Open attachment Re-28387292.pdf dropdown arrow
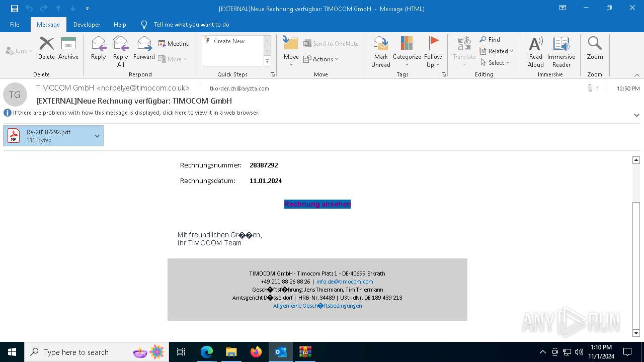This screenshot has height=362, width=644. tap(97, 136)
